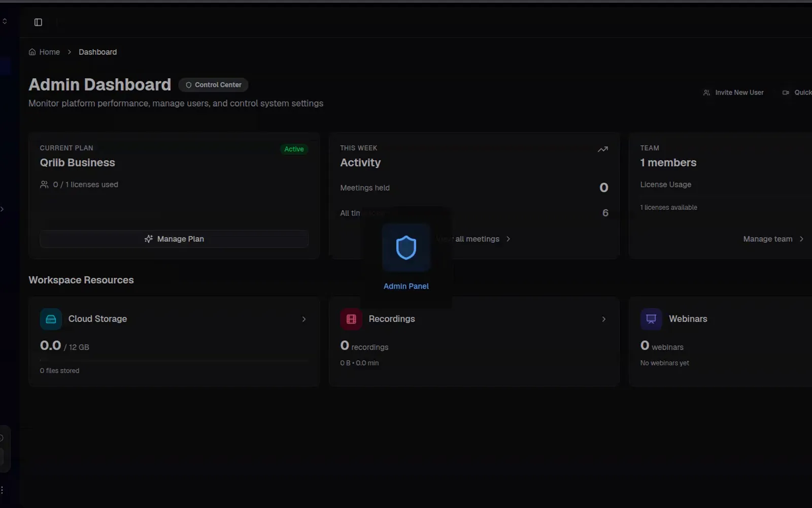Expand Cloud Storage card chevron
812x508 pixels.
304,319
